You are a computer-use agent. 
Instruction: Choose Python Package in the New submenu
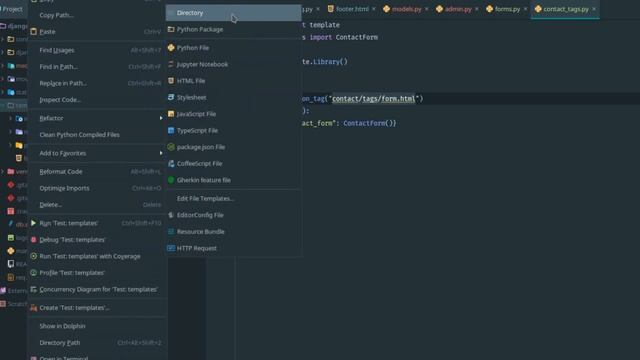point(233,29)
